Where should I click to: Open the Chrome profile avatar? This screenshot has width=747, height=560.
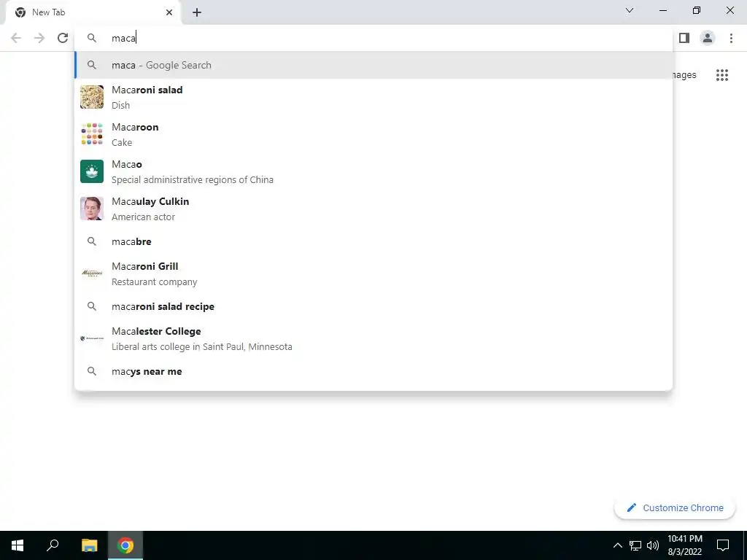(708, 38)
